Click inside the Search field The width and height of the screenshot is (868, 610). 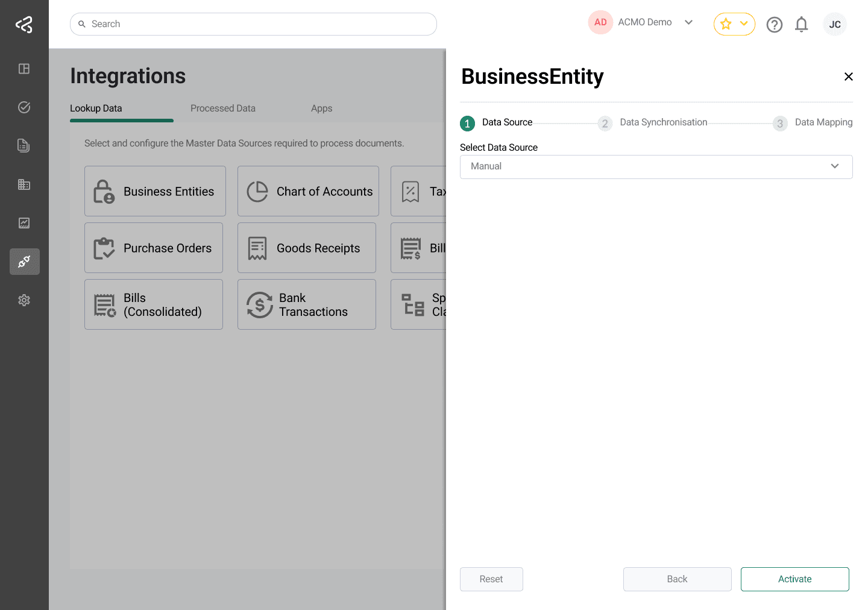point(253,24)
